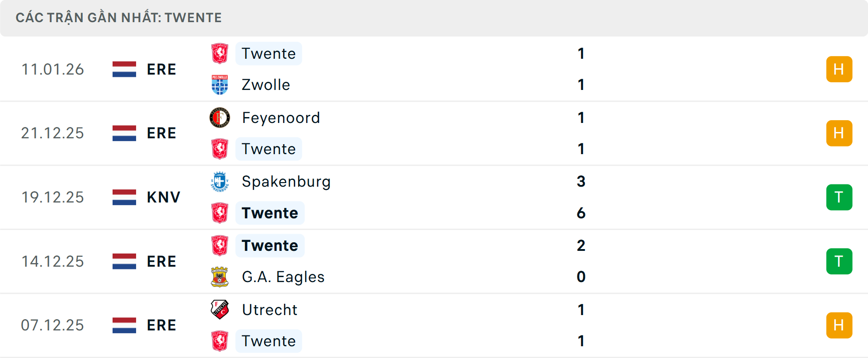Click the green T badge for 19.12.25

[x=839, y=197]
